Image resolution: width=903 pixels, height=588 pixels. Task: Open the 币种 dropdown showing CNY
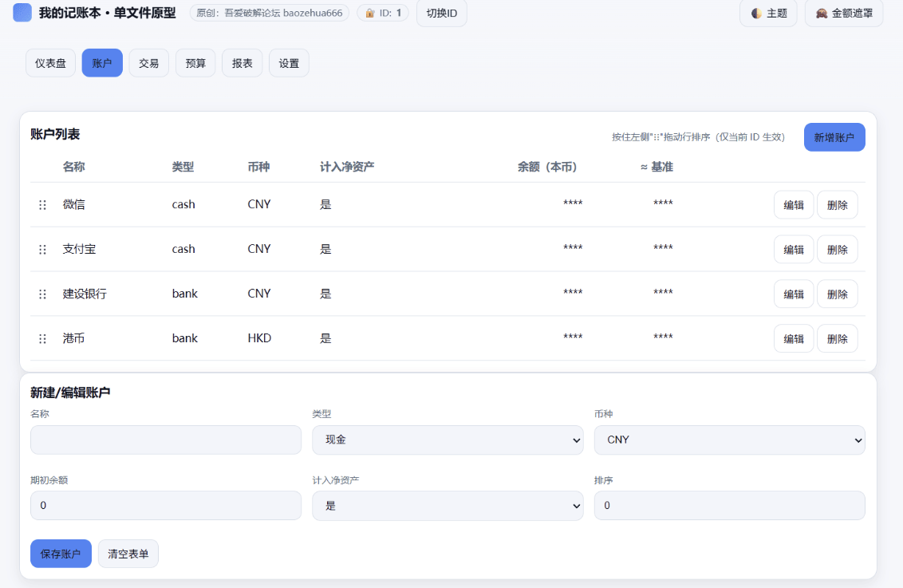click(x=729, y=440)
